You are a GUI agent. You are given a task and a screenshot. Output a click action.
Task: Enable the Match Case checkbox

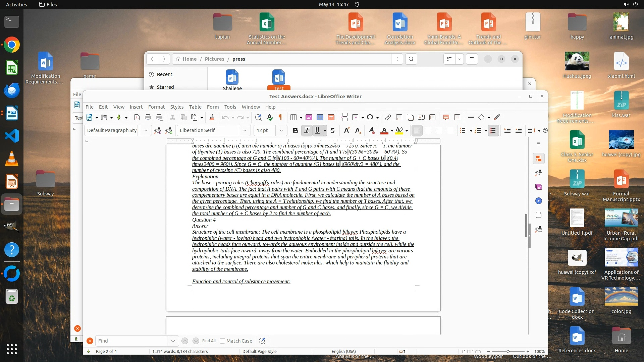[x=222, y=341]
